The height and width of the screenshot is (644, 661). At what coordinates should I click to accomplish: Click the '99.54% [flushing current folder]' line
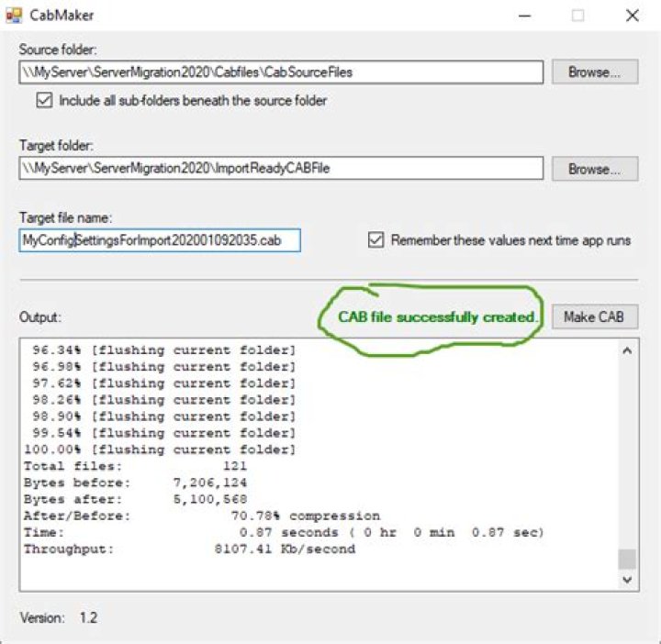tap(164, 433)
